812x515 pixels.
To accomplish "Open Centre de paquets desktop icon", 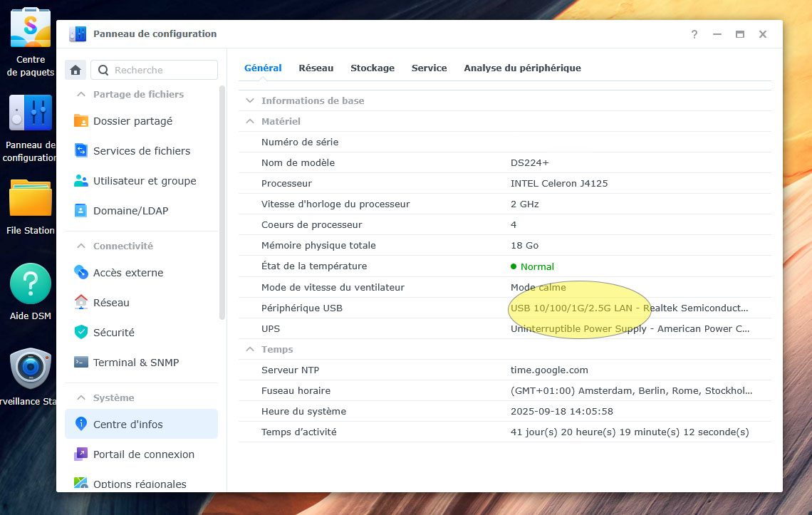I will (x=30, y=27).
